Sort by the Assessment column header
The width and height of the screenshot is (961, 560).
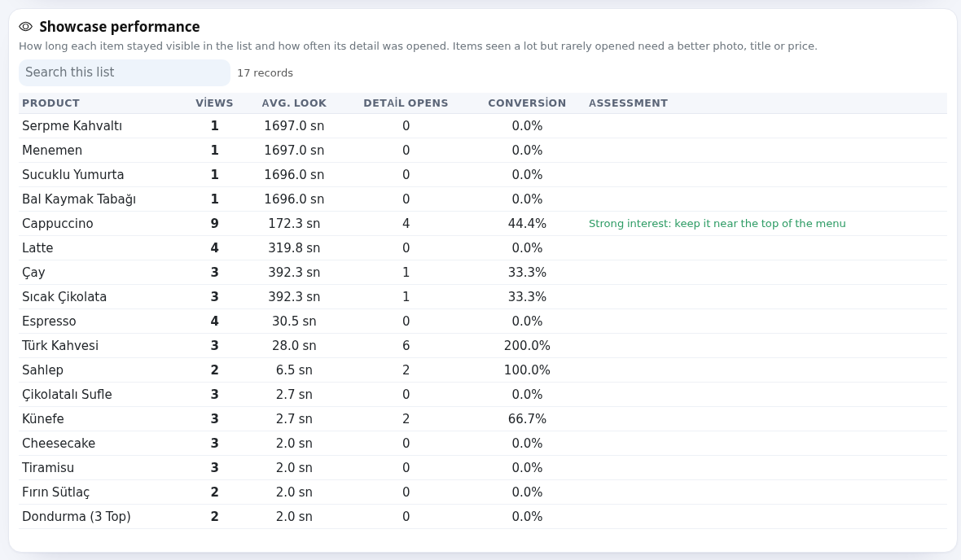click(628, 103)
